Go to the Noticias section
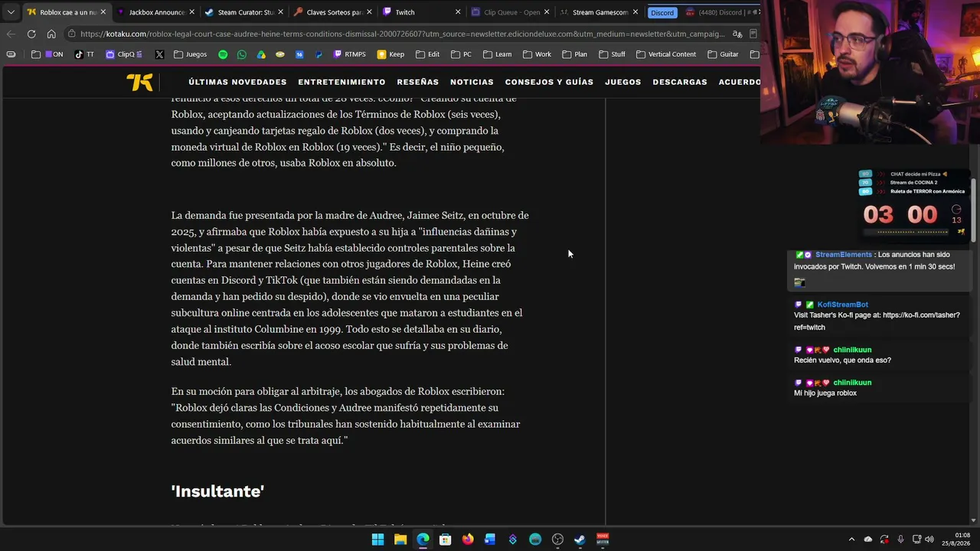Image resolution: width=980 pixels, height=551 pixels. (x=472, y=82)
